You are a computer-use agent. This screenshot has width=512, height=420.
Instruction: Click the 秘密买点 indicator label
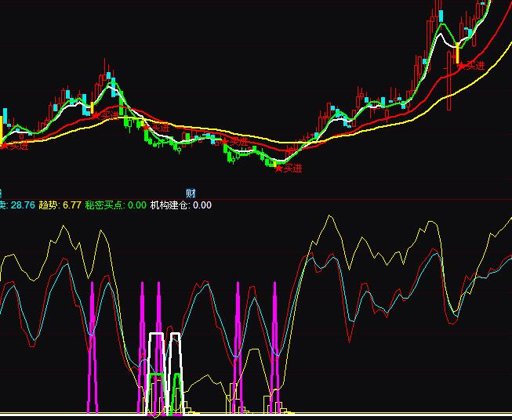tap(105, 205)
